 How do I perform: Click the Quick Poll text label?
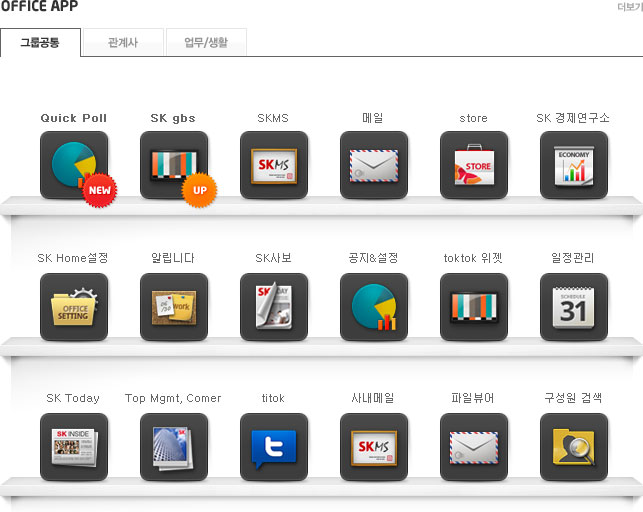pos(74,118)
